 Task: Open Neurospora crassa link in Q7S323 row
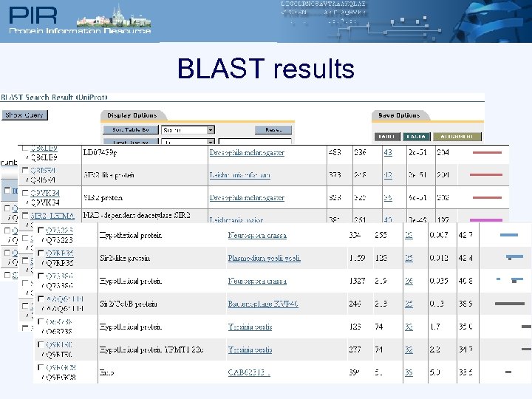click(x=257, y=235)
